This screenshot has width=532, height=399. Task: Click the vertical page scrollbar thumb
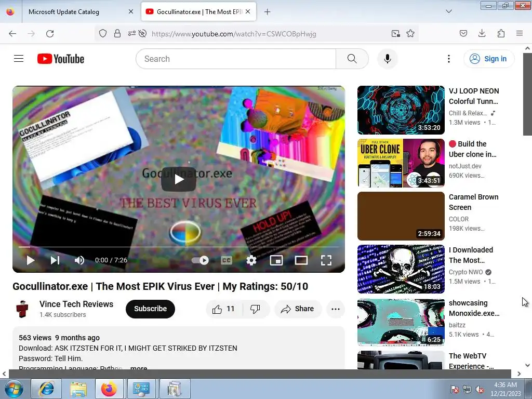point(527,94)
